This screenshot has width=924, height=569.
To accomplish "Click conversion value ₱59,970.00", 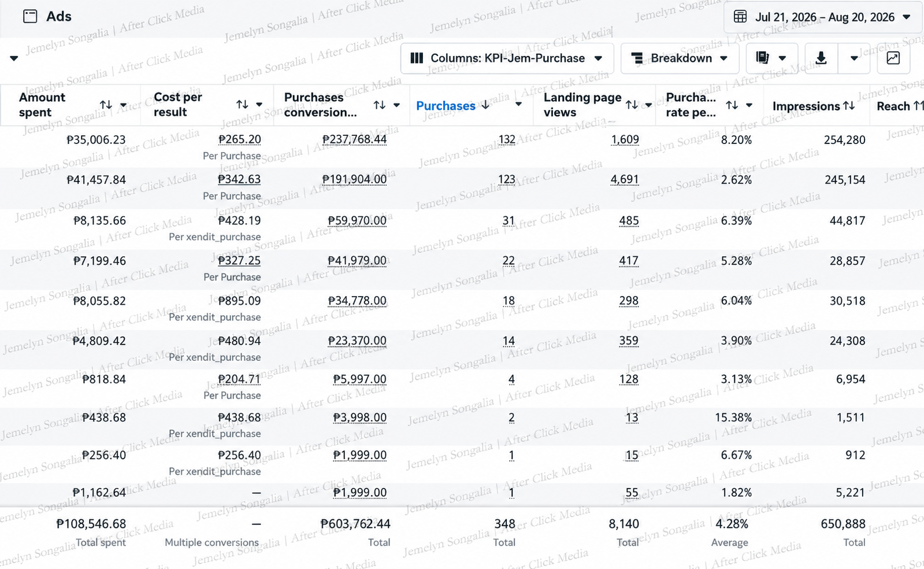I will (x=357, y=220).
